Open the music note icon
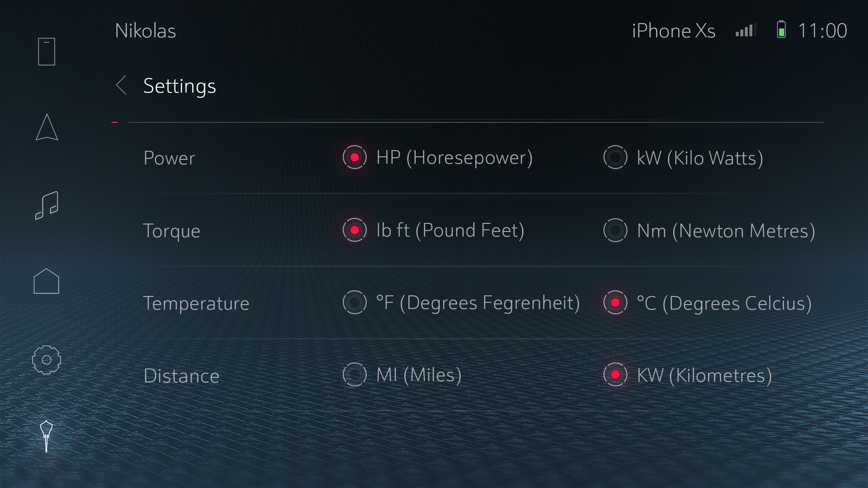The width and height of the screenshot is (868, 488). [x=47, y=205]
